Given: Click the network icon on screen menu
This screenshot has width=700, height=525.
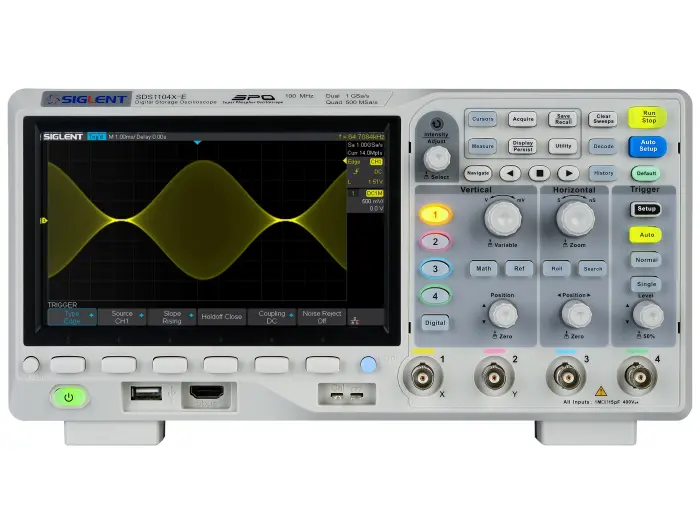Looking at the screenshot, I should coord(355,321).
